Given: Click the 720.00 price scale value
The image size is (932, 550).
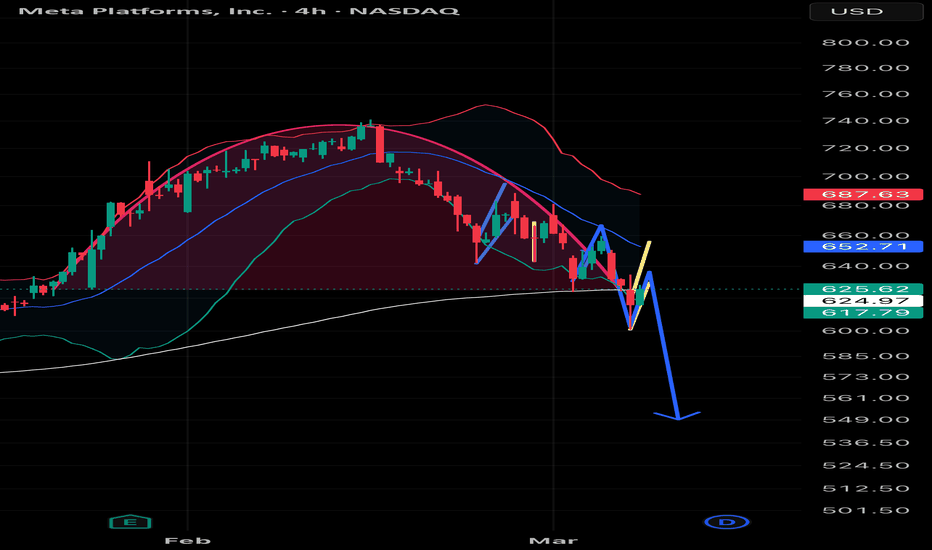Looking at the screenshot, I should click(x=865, y=148).
